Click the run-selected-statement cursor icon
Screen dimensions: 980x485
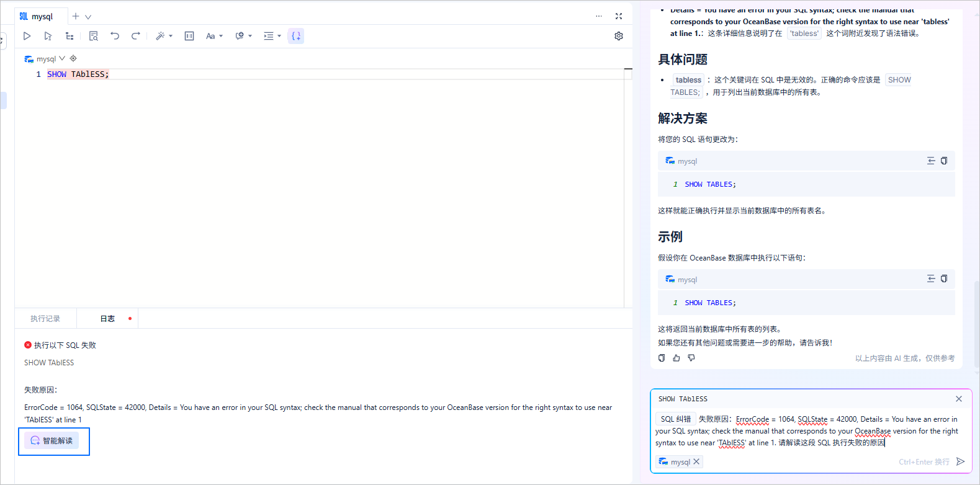(x=48, y=36)
